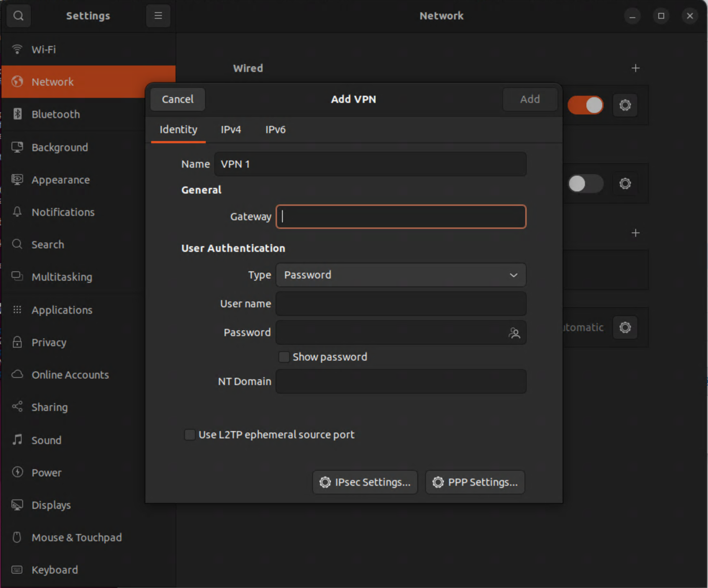
Task: Open the PPP Settings dialog
Action: (475, 482)
